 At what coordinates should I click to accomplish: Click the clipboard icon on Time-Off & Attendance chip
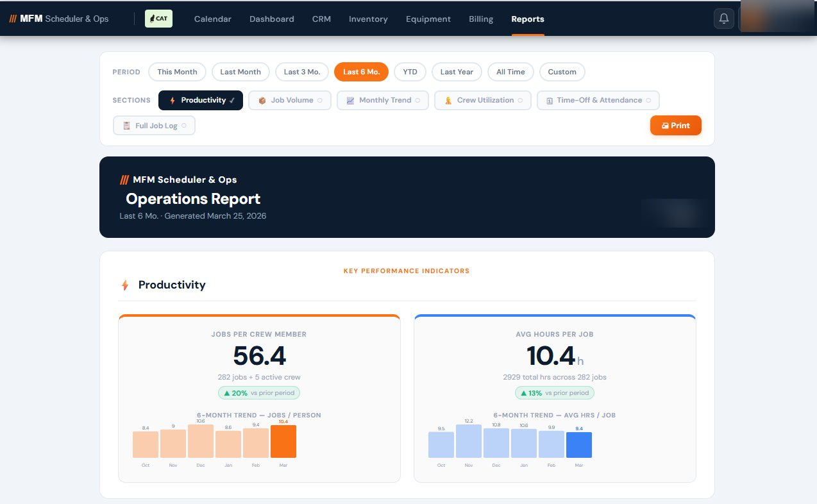tap(550, 100)
